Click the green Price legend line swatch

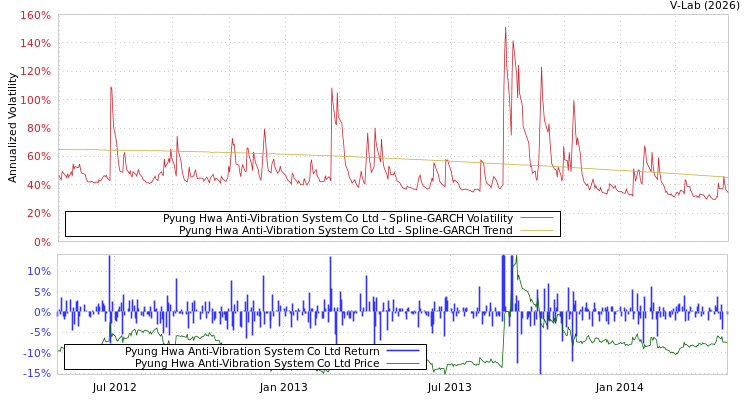pos(402,363)
